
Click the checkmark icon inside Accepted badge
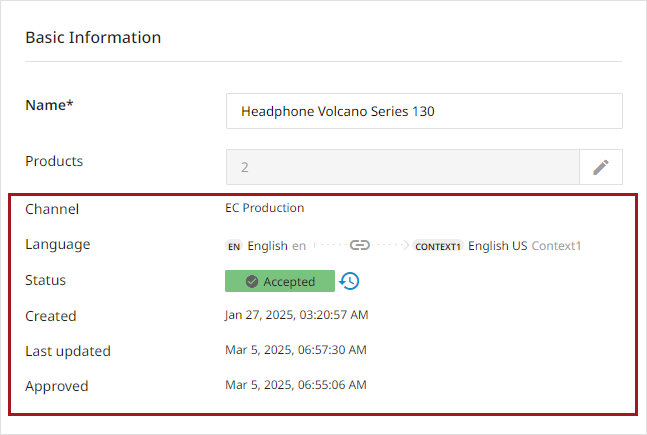[252, 282]
